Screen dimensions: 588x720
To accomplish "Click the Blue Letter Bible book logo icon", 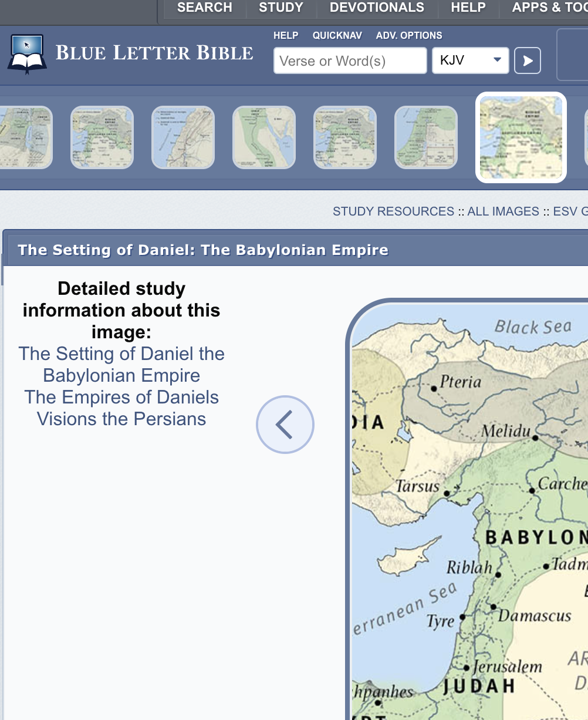I will 27,54.
